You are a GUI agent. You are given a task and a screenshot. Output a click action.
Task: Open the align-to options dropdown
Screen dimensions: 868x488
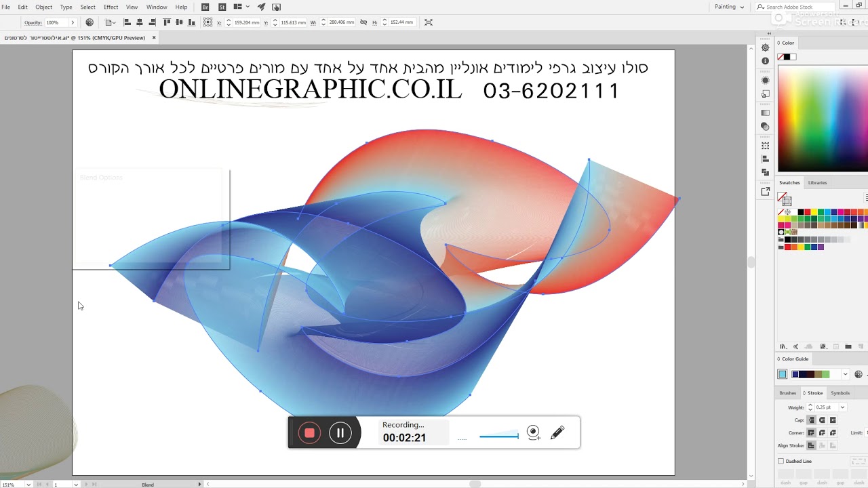pyautogui.click(x=111, y=22)
